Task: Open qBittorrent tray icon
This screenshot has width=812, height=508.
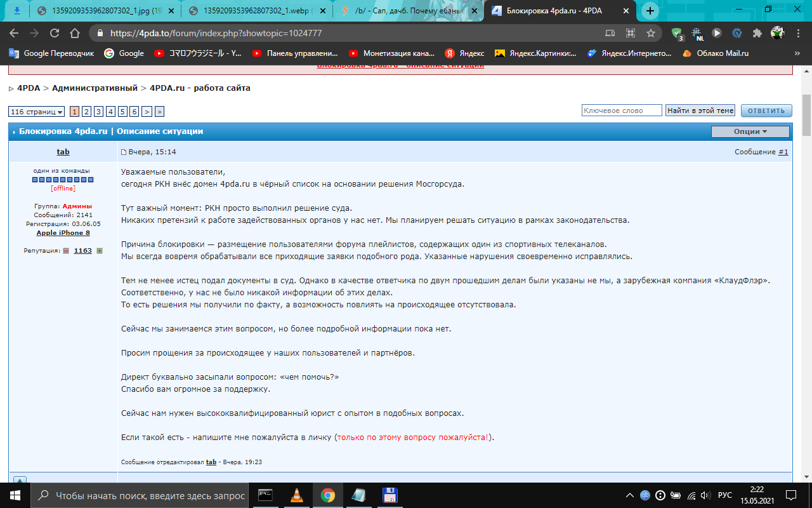Action: click(x=645, y=495)
